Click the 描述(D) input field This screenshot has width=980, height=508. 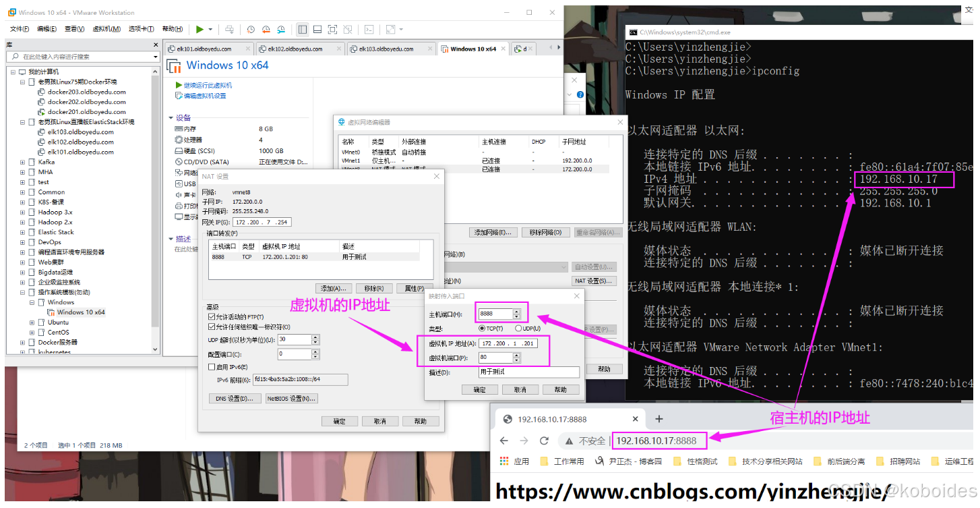[x=529, y=372]
